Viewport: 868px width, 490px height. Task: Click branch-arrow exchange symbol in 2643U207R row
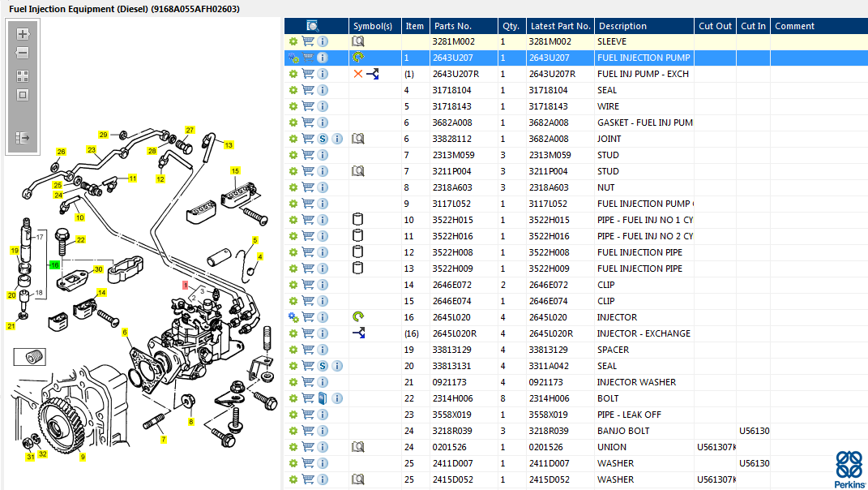(373, 74)
